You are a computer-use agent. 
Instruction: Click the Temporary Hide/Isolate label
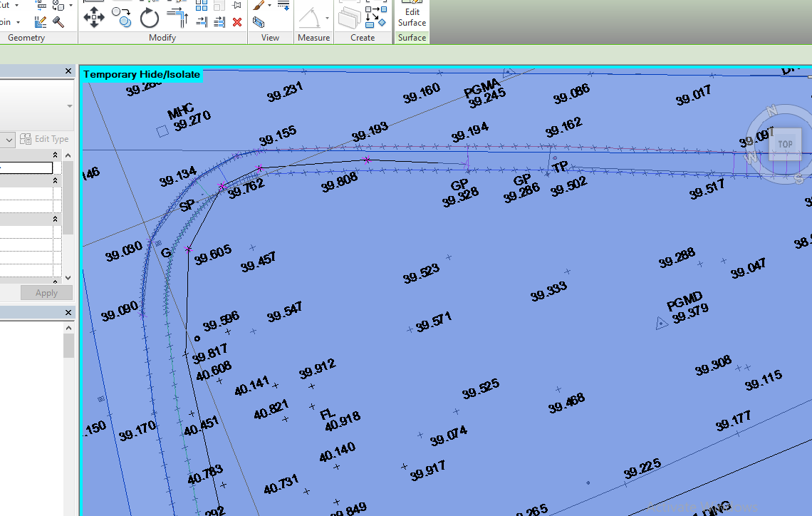tap(141, 74)
